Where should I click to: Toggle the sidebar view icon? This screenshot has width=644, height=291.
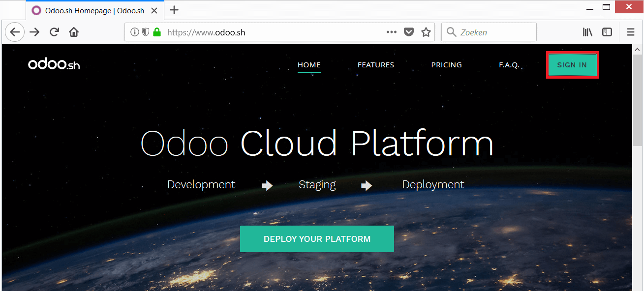point(607,32)
